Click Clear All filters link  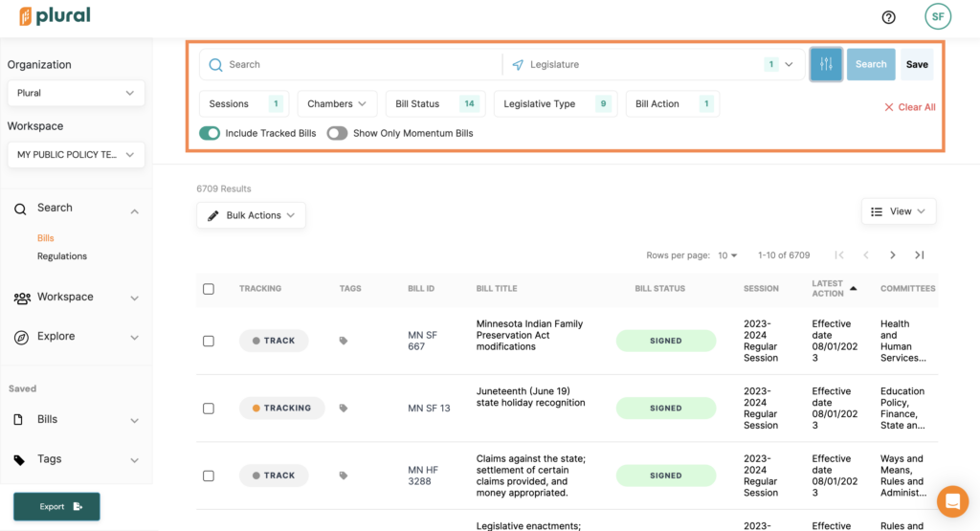click(910, 107)
